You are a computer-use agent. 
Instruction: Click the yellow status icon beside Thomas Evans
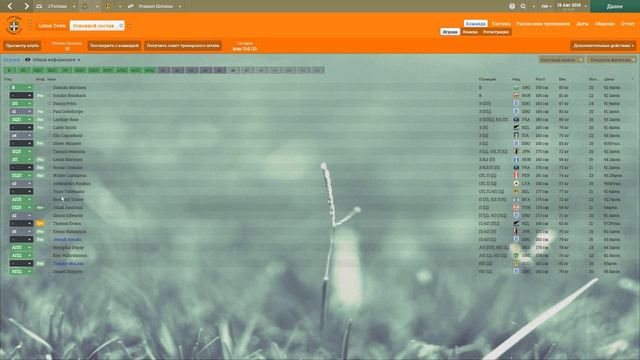(40, 224)
